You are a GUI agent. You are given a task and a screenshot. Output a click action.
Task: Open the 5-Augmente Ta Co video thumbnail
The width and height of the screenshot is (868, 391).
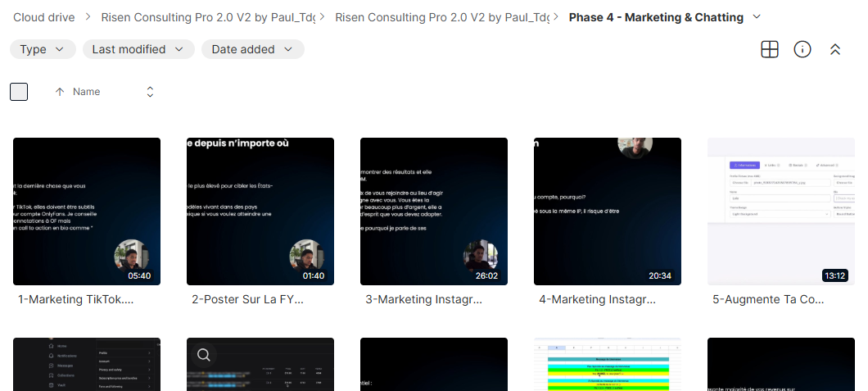click(x=781, y=211)
